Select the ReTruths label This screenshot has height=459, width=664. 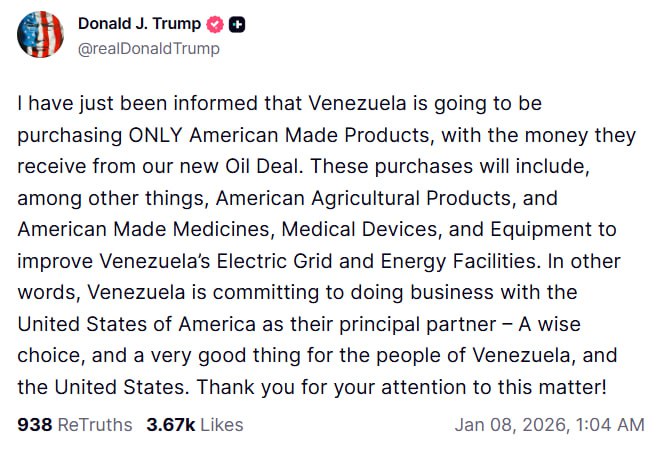click(x=94, y=425)
